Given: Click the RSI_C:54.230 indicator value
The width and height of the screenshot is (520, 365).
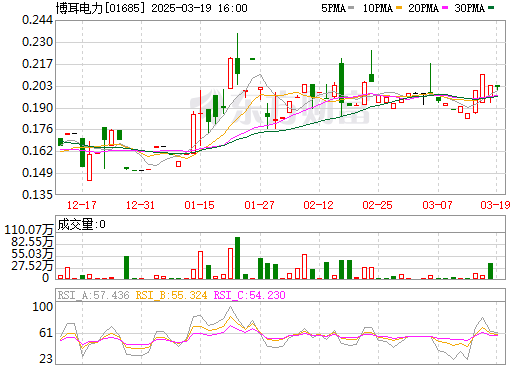Looking at the screenshot, I should pos(249,295).
